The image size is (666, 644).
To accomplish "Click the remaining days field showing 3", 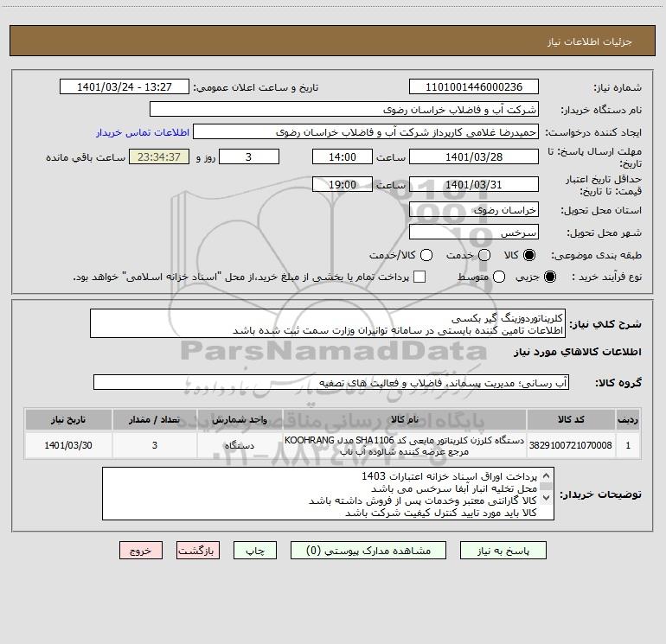I will point(249,156).
